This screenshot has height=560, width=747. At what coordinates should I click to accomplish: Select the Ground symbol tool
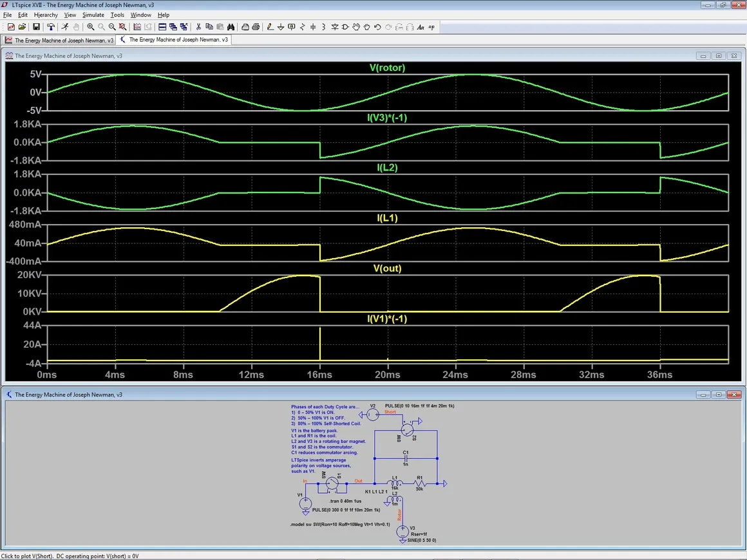pyautogui.click(x=281, y=27)
